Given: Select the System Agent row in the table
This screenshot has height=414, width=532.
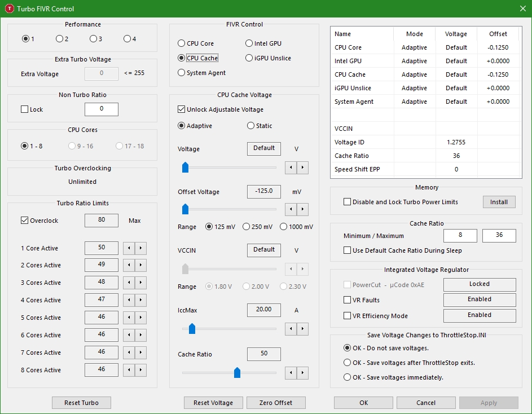Looking at the screenshot, I should [x=426, y=102].
